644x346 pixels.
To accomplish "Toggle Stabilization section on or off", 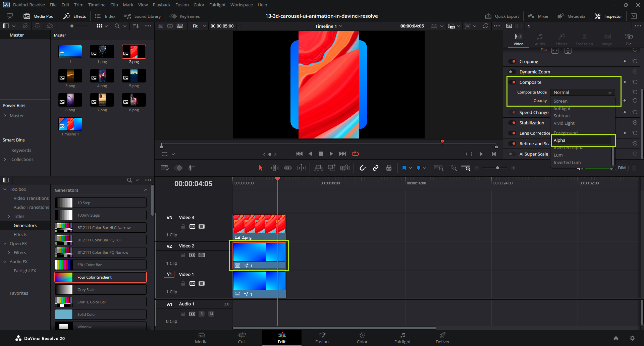I will coord(512,123).
